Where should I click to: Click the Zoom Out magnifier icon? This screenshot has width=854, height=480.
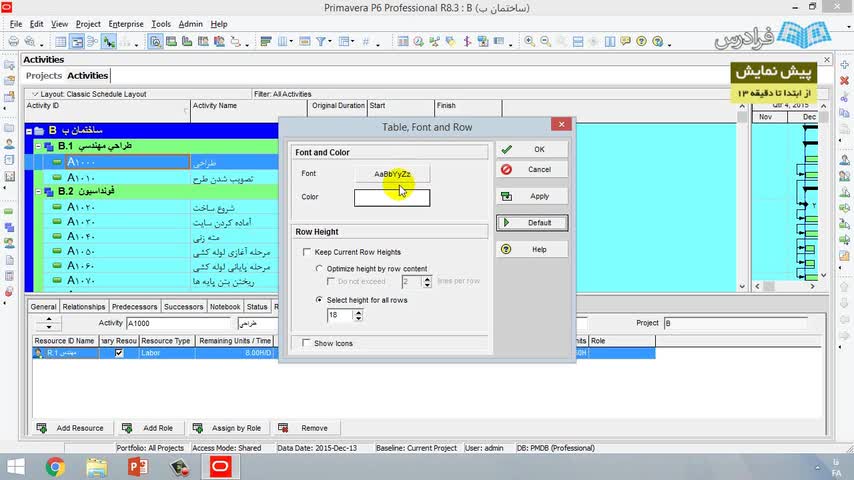click(545, 41)
